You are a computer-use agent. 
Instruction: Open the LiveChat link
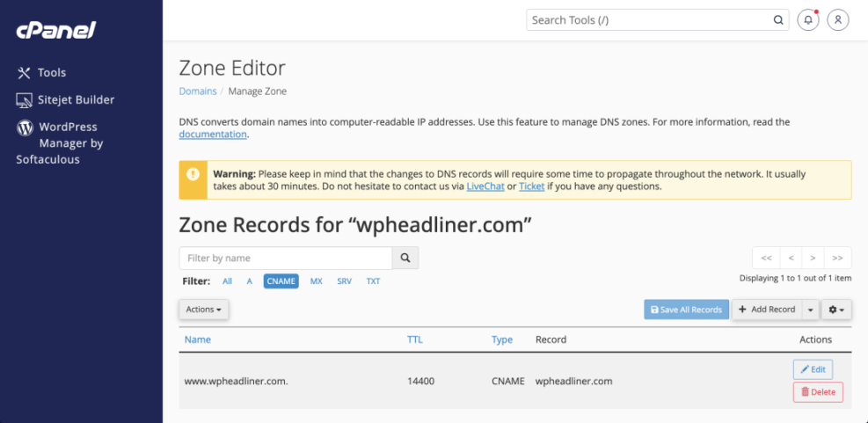(485, 186)
